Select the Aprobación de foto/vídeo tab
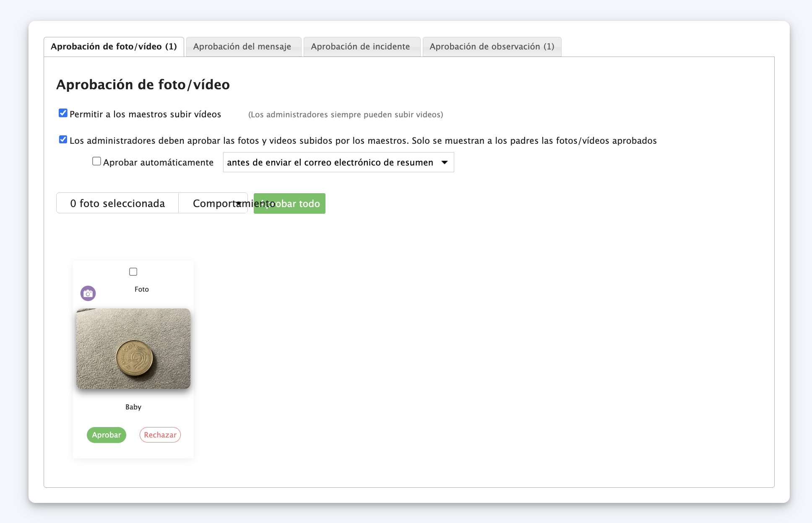 (x=114, y=47)
